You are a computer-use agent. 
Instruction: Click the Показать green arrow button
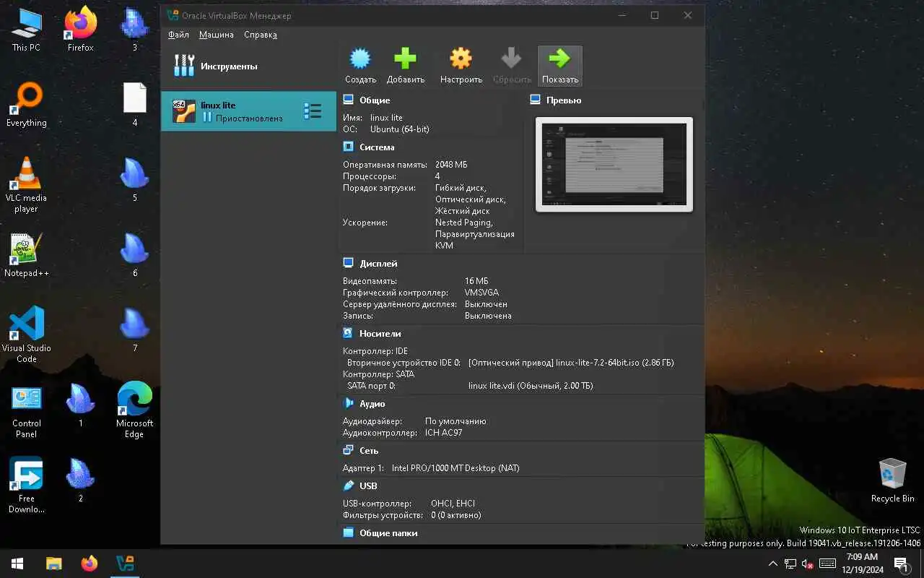click(x=559, y=66)
